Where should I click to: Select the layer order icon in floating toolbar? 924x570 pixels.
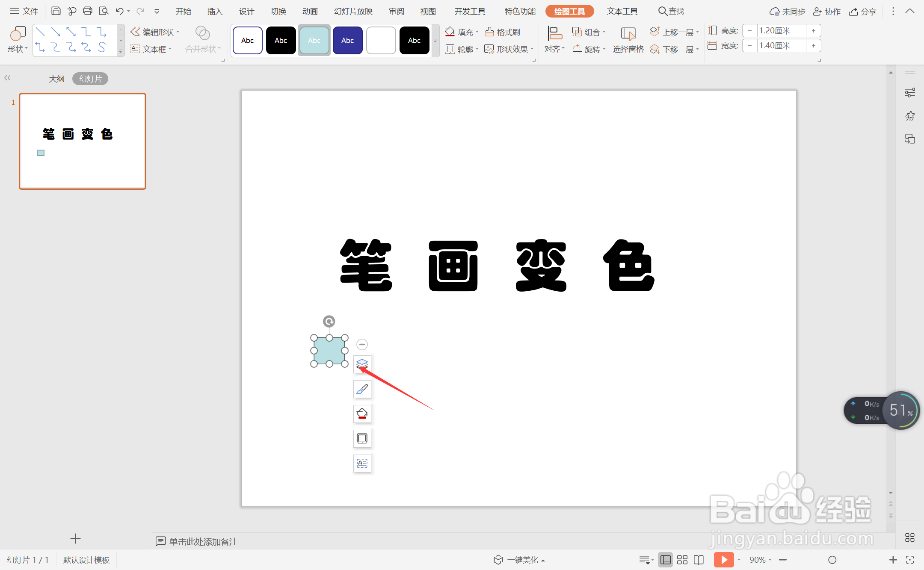[362, 364]
